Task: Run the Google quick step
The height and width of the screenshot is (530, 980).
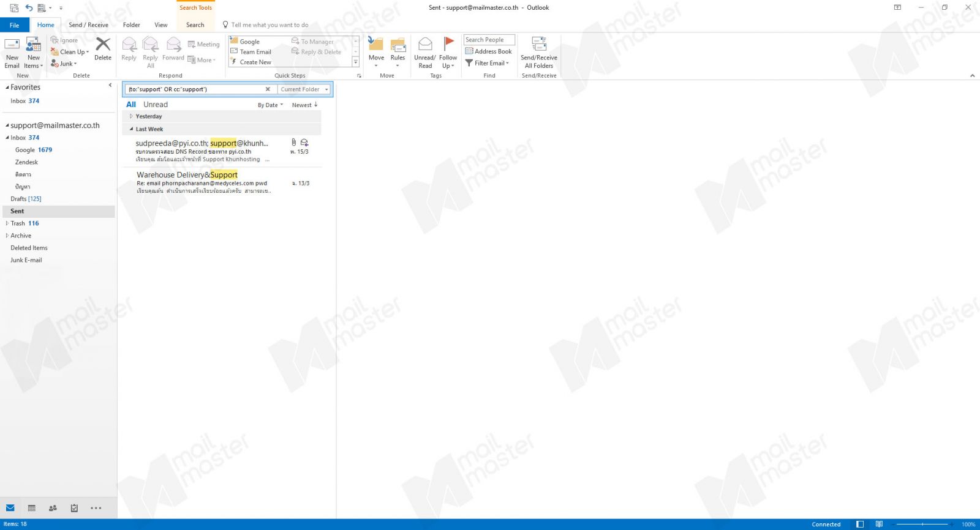Action: click(245, 42)
